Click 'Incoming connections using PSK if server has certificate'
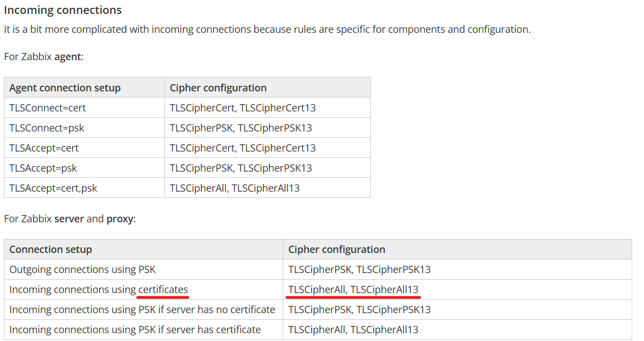Viewport: 644px width, 341px height. pos(135,329)
